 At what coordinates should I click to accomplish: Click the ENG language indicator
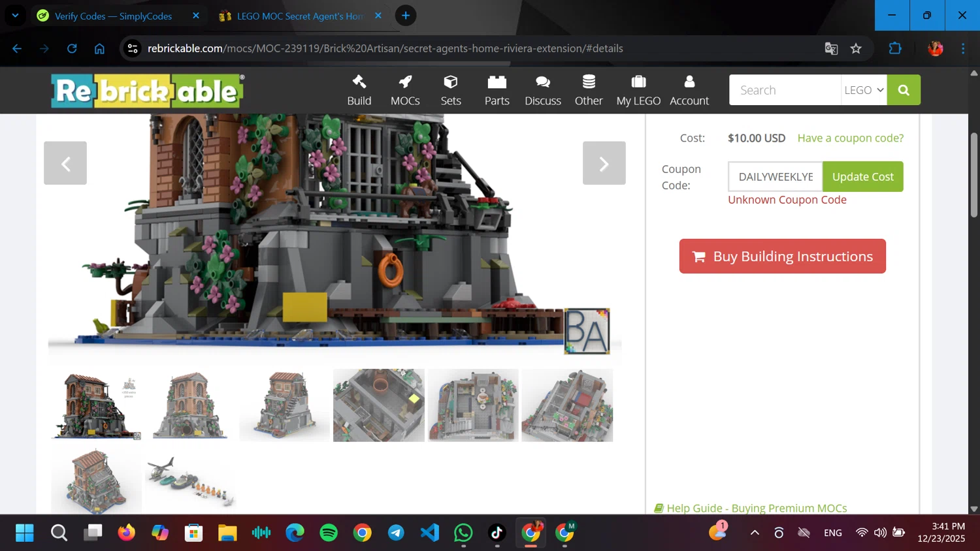coord(833,533)
